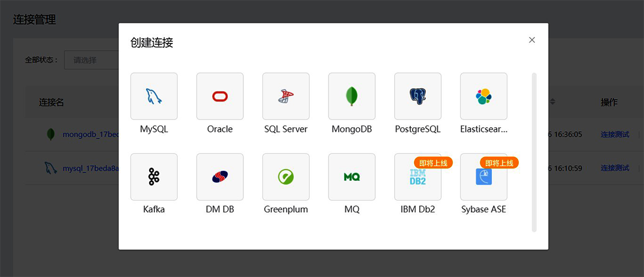Click the dialog's vertical scrollbar
The height and width of the screenshot is (277, 644).
(534, 152)
